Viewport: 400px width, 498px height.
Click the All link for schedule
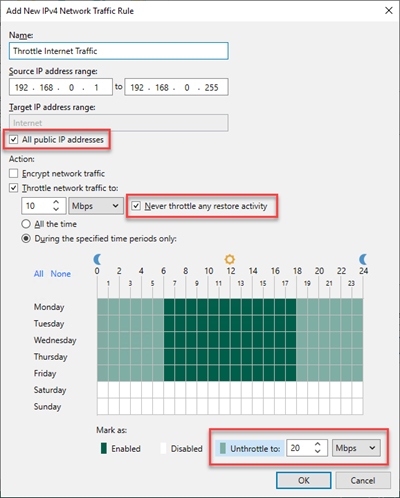39,274
